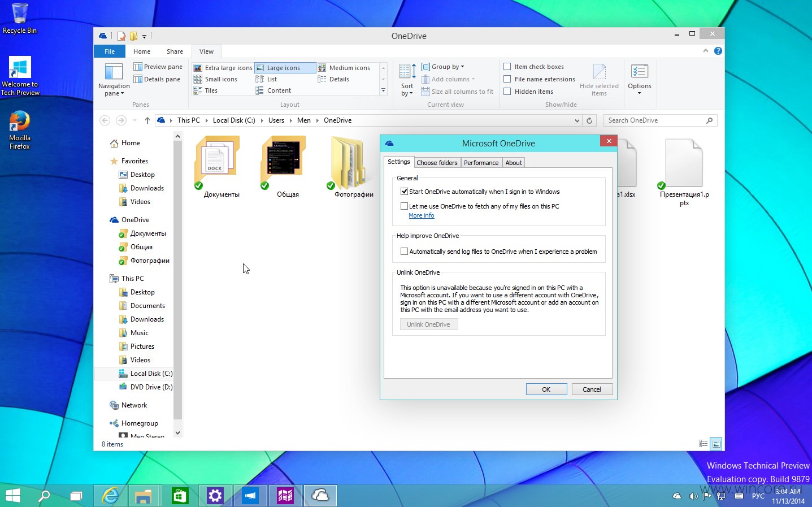Open the Sort by dropdown
Image resolution: width=812 pixels, height=507 pixels.
[407, 79]
